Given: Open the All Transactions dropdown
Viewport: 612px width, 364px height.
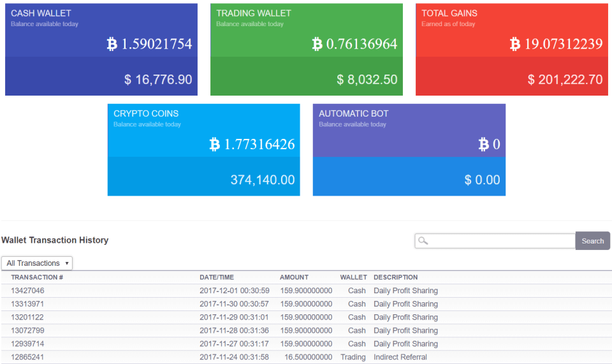Looking at the screenshot, I should point(37,263).
